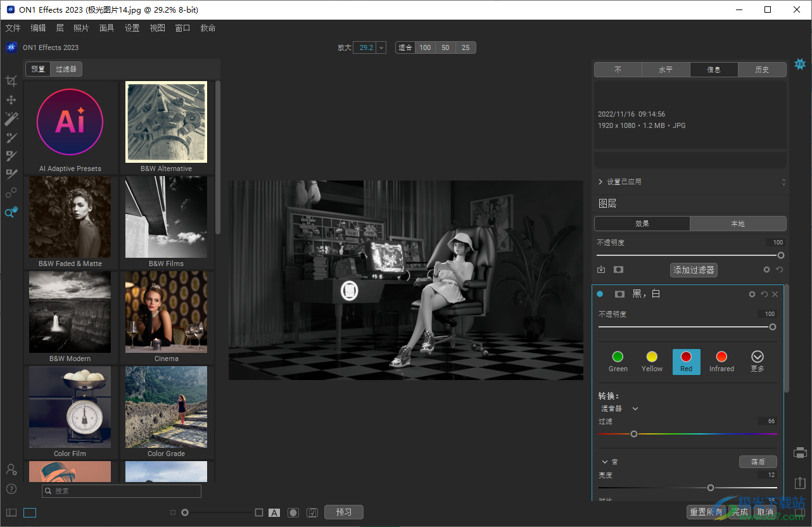The height and width of the screenshot is (527, 812).
Task: Switch layer to 本地 mode
Action: pyautogui.click(x=739, y=224)
